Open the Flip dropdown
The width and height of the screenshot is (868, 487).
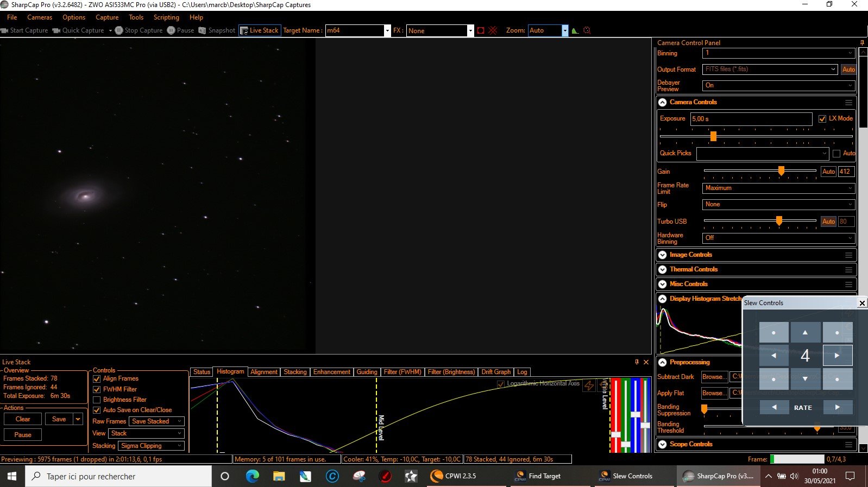779,205
